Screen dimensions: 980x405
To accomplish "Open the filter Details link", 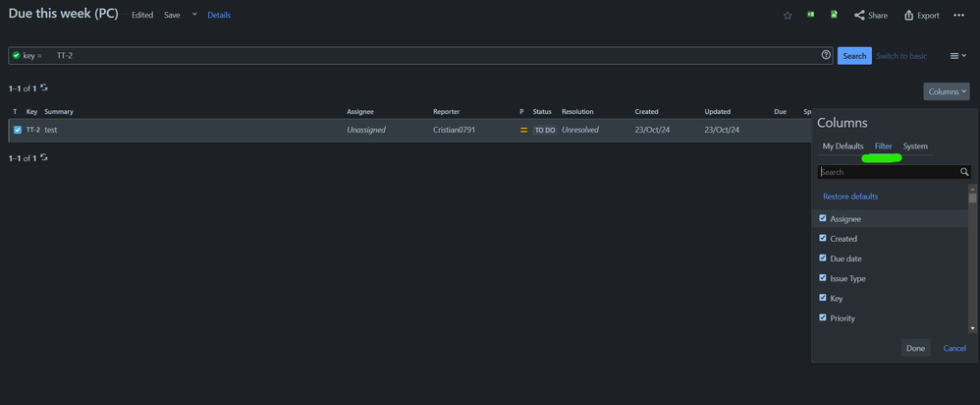I will (219, 15).
